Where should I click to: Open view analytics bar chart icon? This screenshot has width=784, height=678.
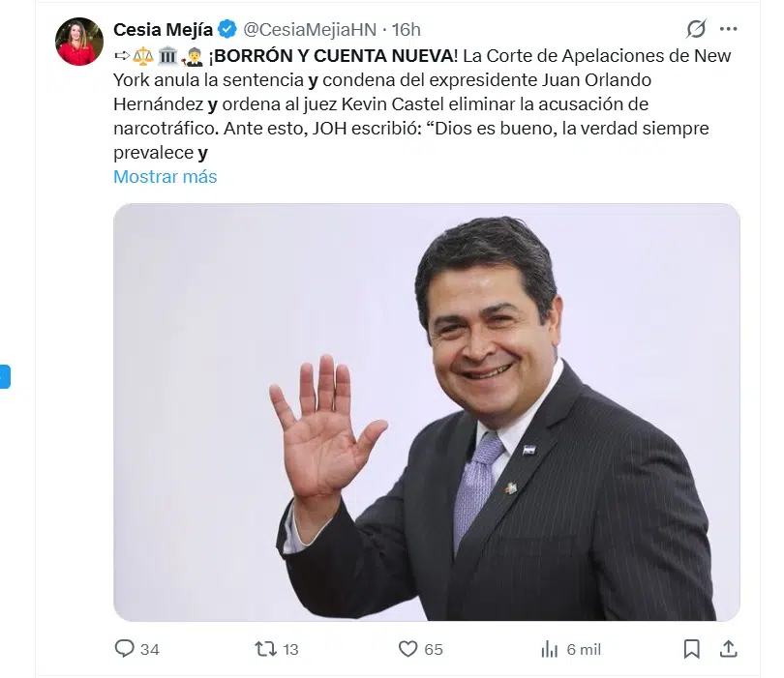pyautogui.click(x=549, y=649)
